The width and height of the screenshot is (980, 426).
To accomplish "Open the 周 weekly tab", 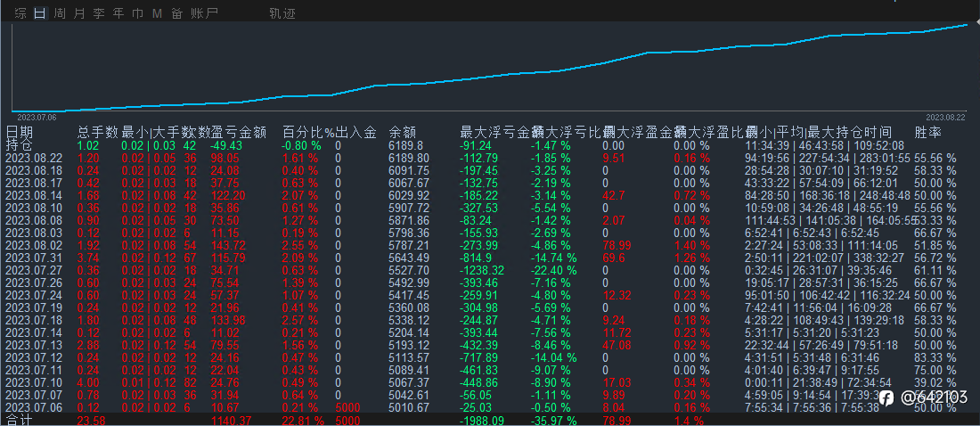I will pyautogui.click(x=60, y=13).
